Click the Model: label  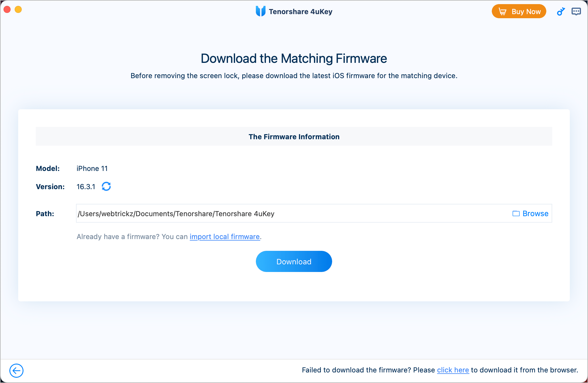tap(48, 169)
